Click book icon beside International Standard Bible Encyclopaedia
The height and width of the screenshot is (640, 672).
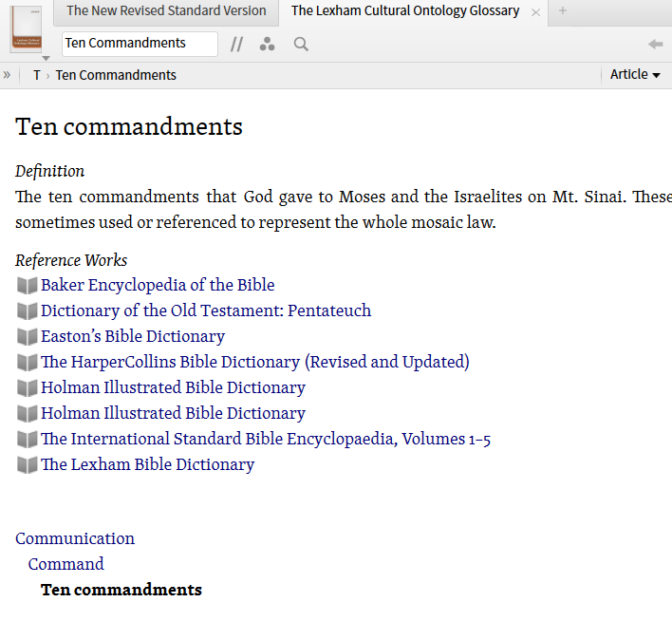pos(27,440)
